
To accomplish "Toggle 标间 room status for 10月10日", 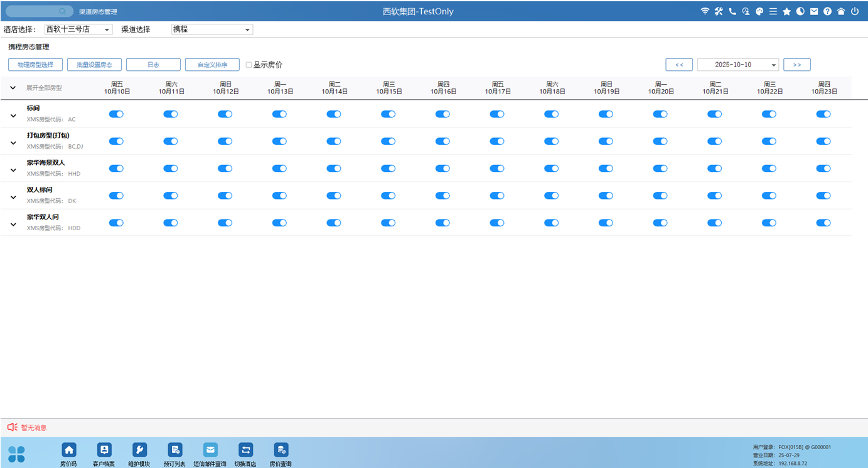I will [116, 114].
